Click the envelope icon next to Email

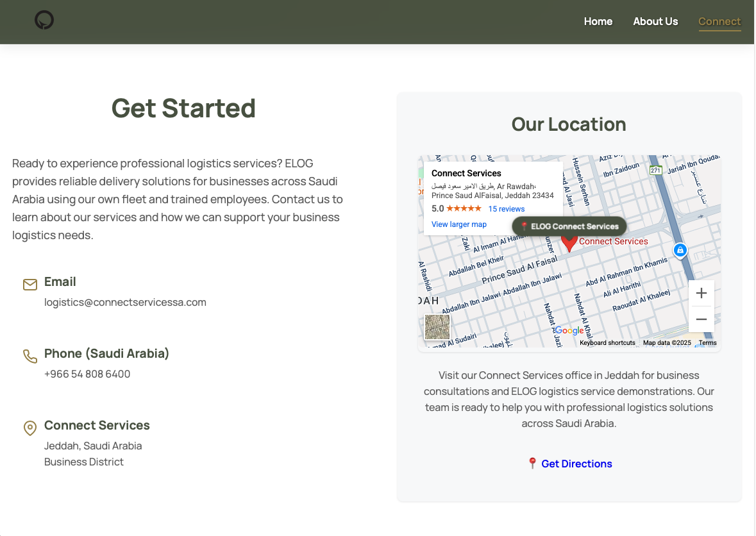point(29,284)
